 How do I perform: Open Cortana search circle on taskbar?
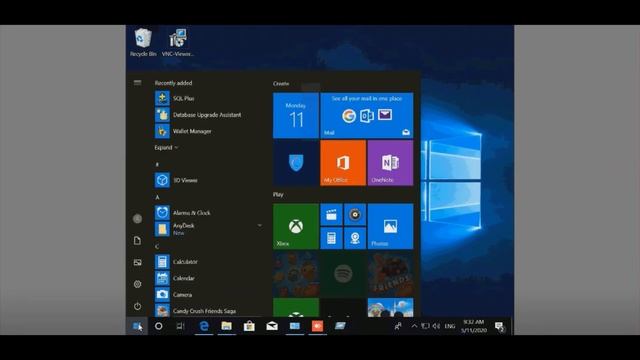[159, 326]
